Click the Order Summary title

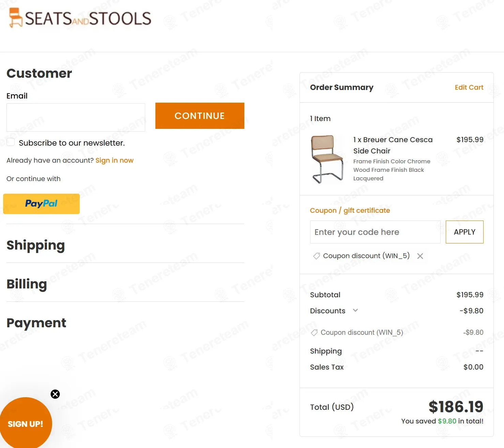coord(342,87)
